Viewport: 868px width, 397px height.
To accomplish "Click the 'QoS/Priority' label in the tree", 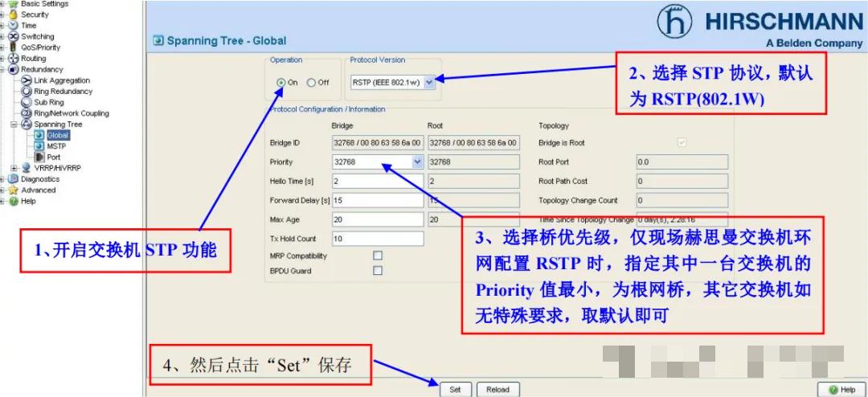I will point(41,47).
